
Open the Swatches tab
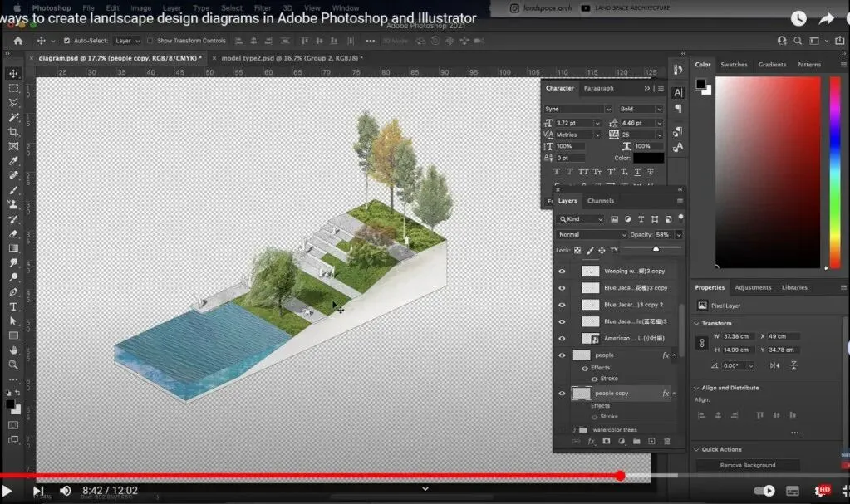coord(734,65)
